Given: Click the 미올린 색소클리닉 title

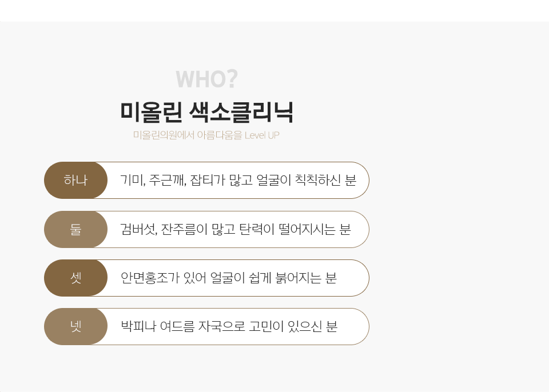Looking at the screenshot, I should click(206, 111).
